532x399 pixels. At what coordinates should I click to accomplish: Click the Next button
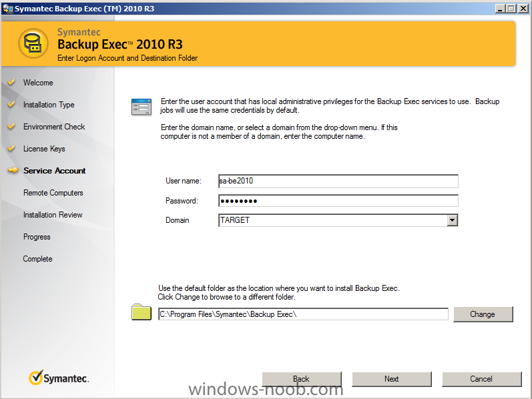coord(392,379)
